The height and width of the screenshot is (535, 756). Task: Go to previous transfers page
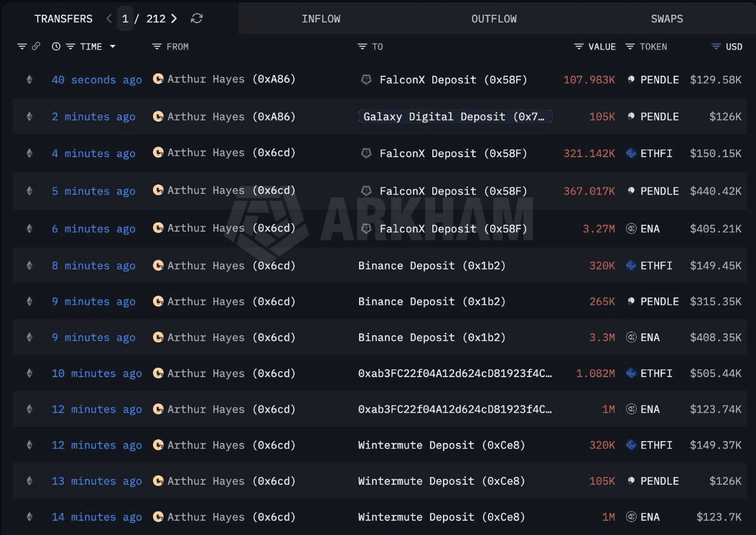(x=109, y=18)
